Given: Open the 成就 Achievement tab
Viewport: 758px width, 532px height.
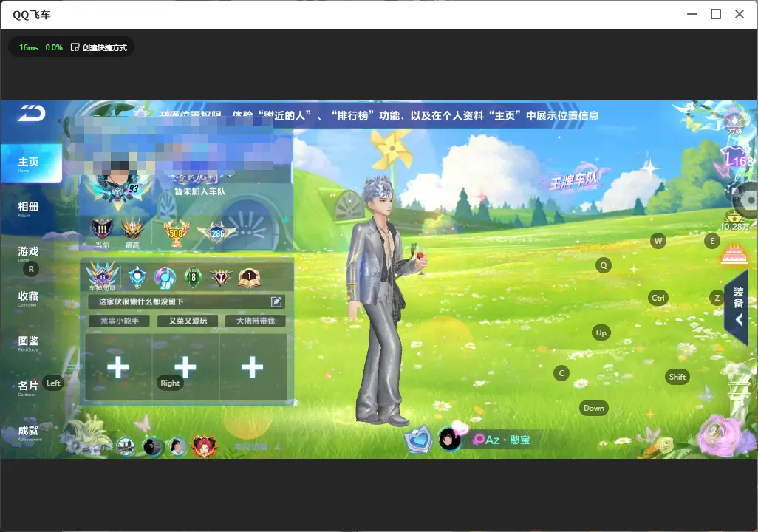Looking at the screenshot, I should 29,432.
